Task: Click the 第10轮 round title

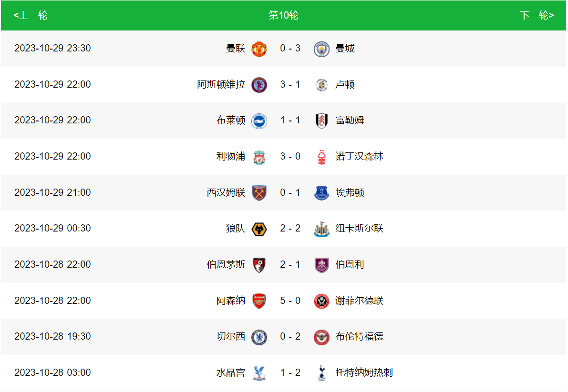Action: pos(283,15)
